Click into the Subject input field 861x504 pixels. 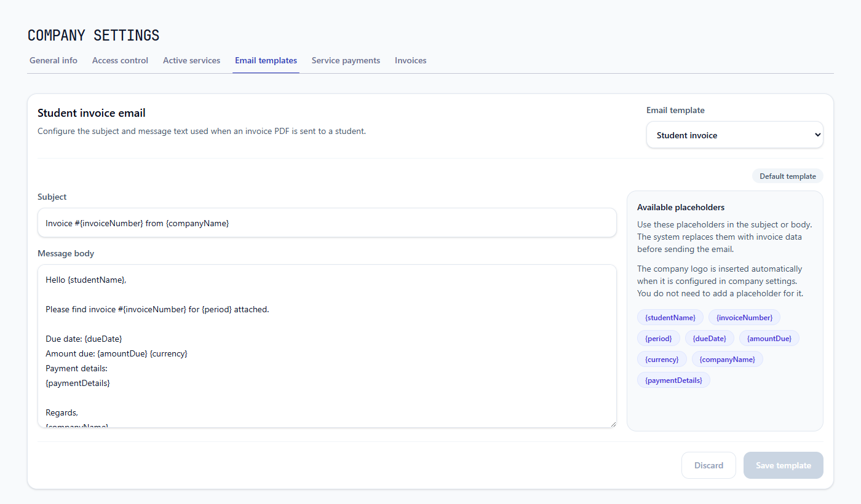click(x=327, y=222)
